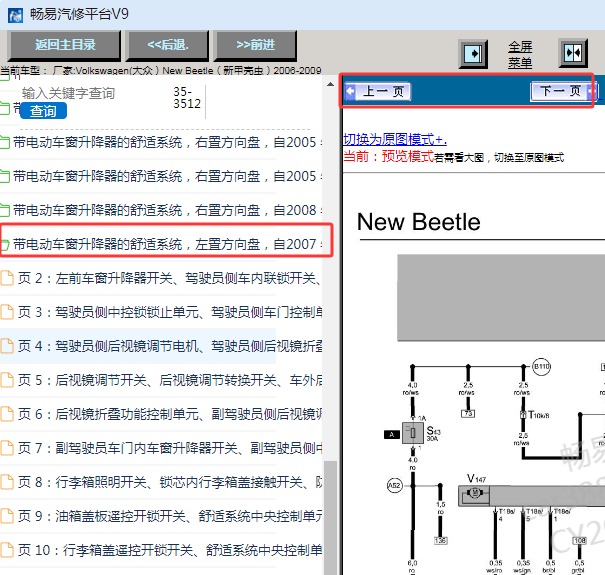The image size is (605, 575).
Task: Go to previous page with 上一页
Action: 377,91
